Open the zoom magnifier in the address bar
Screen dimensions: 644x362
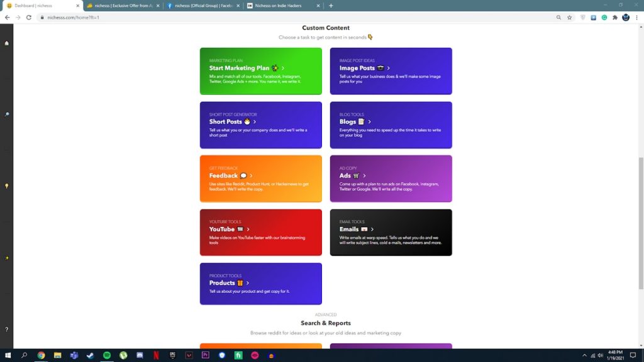pos(558,18)
